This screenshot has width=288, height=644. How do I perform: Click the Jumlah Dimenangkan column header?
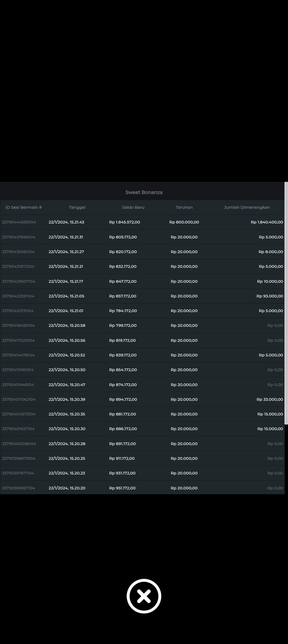pos(247,207)
